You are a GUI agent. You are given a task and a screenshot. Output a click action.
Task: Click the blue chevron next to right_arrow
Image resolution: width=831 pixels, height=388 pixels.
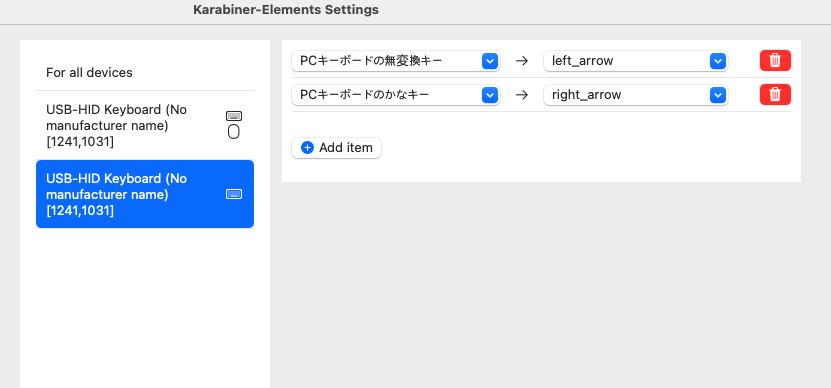click(x=717, y=95)
